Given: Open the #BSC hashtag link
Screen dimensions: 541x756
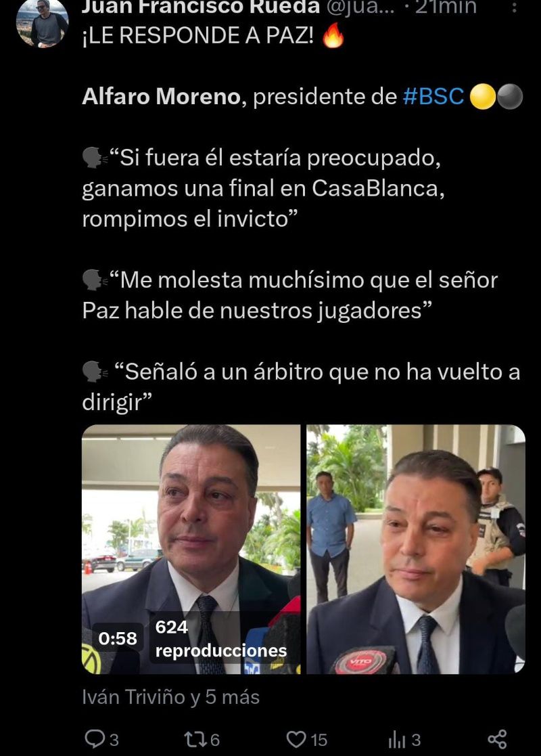Looking at the screenshot, I should (433, 96).
